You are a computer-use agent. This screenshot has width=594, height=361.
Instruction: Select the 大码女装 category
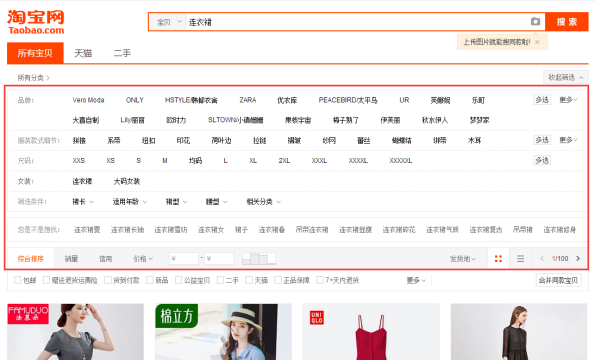(127, 181)
